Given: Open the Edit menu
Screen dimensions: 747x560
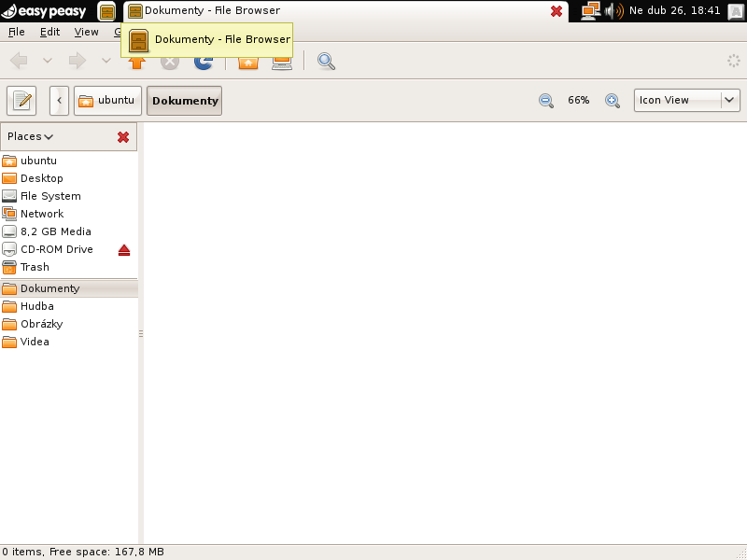Looking at the screenshot, I should (x=49, y=32).
